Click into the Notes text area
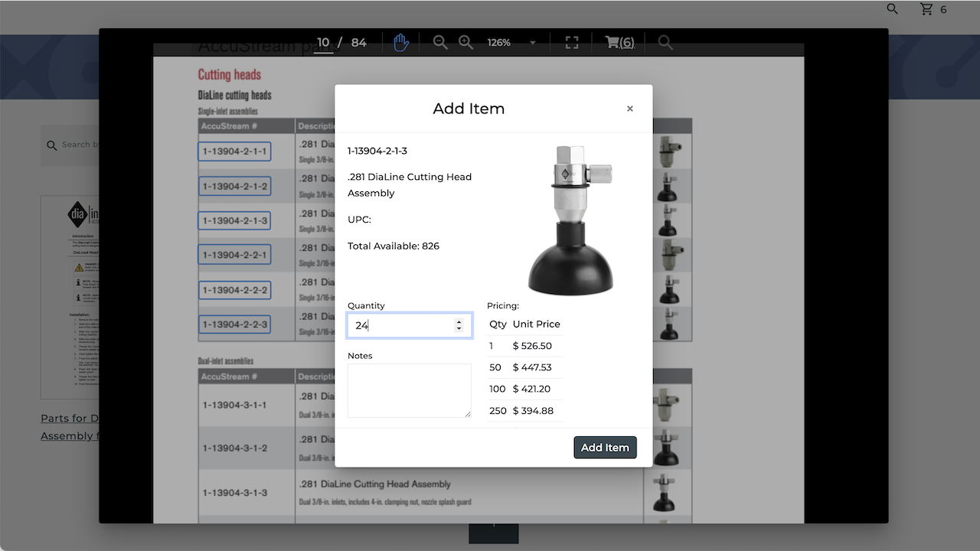980x551 pixels. tap(410, 390)
